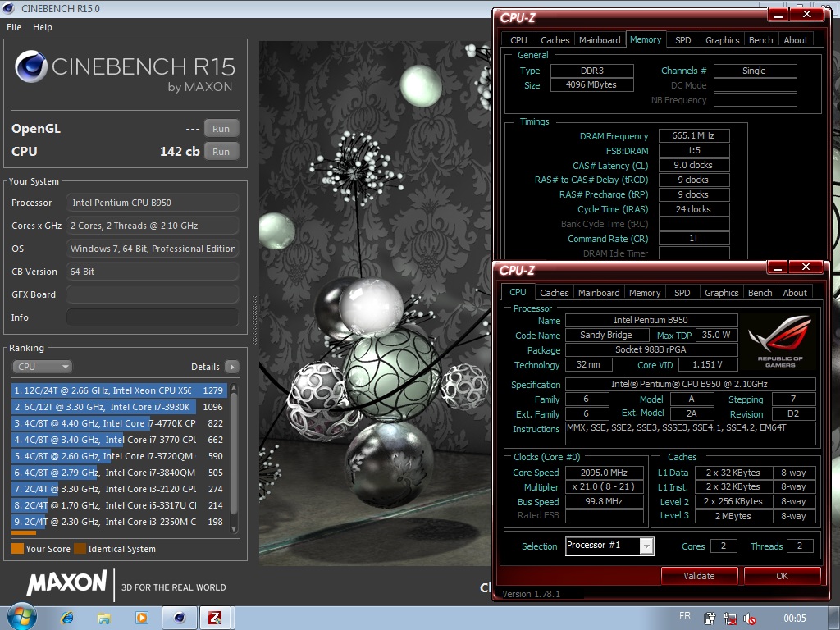Run the OpenGL benchmark
The width and height of the screenshot is (840, 630).
(221, 129)
